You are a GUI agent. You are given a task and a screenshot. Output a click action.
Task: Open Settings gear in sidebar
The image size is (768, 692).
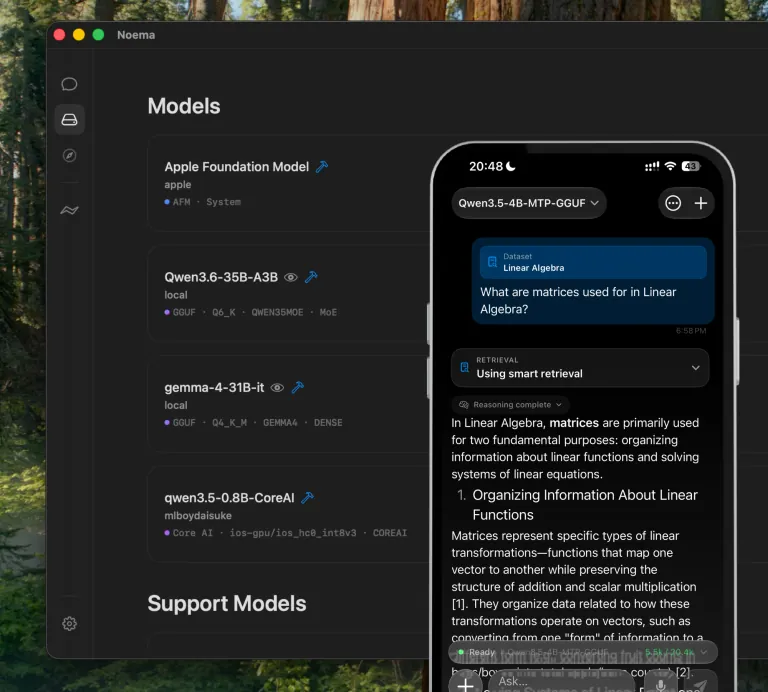point(69,623)
